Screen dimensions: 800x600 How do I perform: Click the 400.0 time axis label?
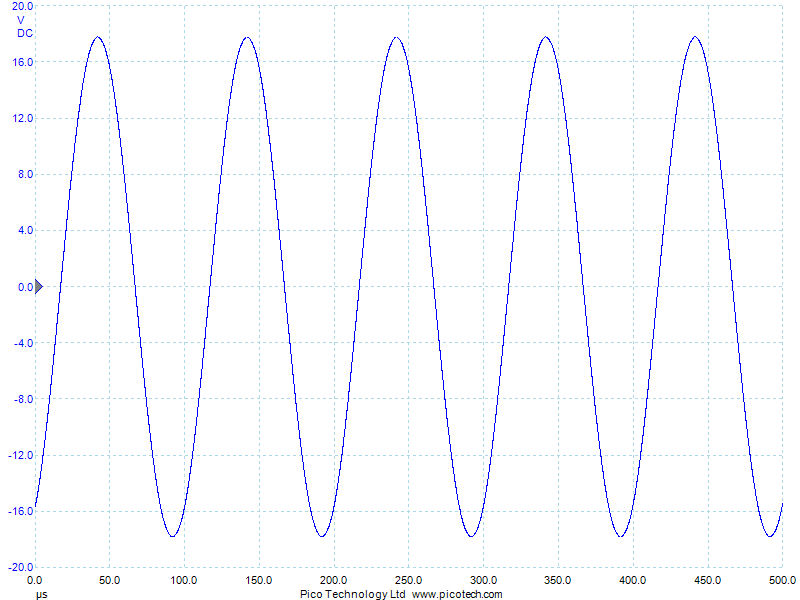click(x=633, y=581)
